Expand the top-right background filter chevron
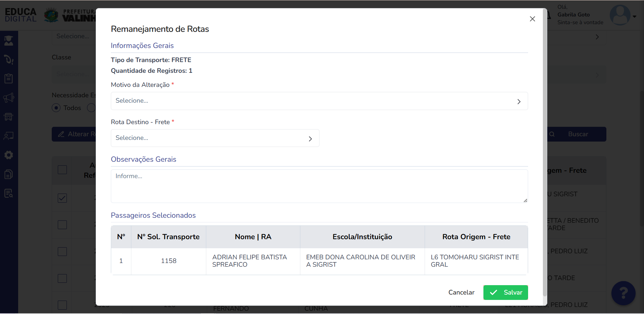 coord(597,37)
